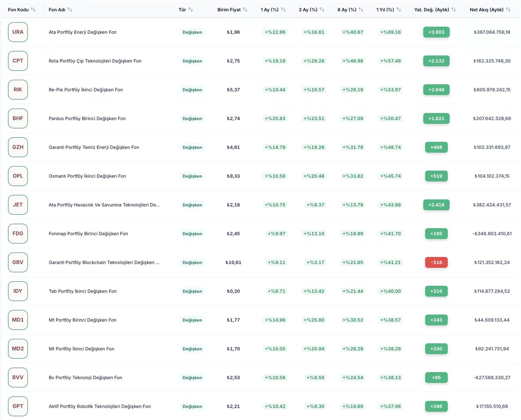
Task: Click the red -516 investor change badge
Action: point(436,262)
